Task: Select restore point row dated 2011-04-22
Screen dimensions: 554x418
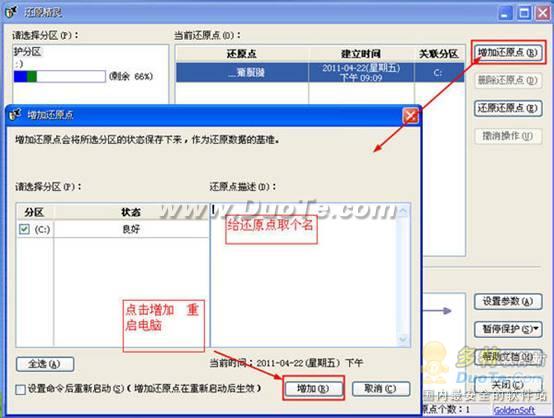Action: pyautogui.click(x=320, y=72)
